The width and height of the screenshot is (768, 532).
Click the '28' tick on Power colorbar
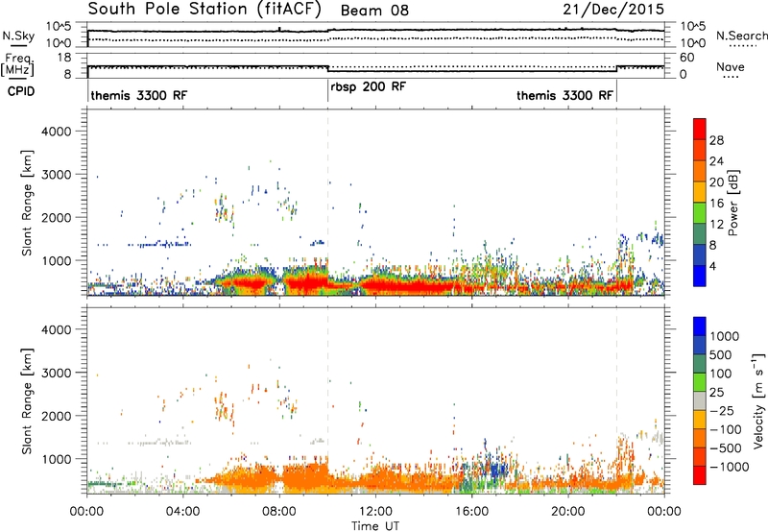coord(716,140)
